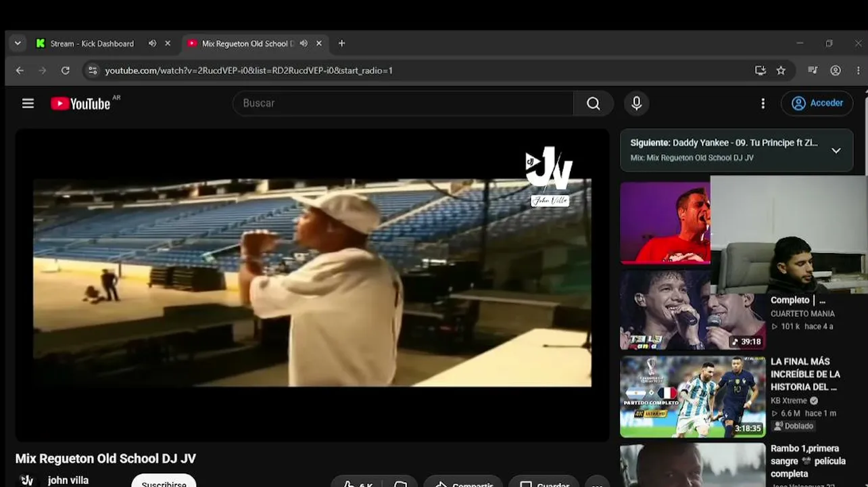Screen dimensions: 868x487
Task: Dislike the video
Action: tap(401, 483)
